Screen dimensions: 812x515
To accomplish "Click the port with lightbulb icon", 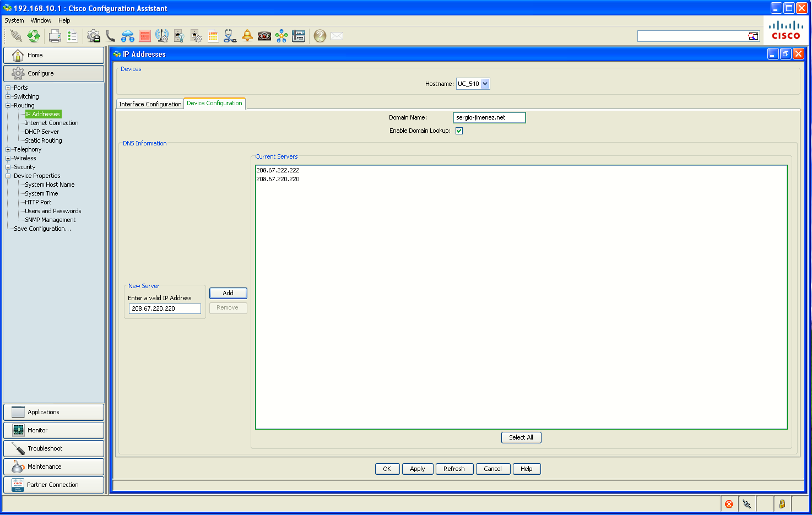I will [179, 36].
